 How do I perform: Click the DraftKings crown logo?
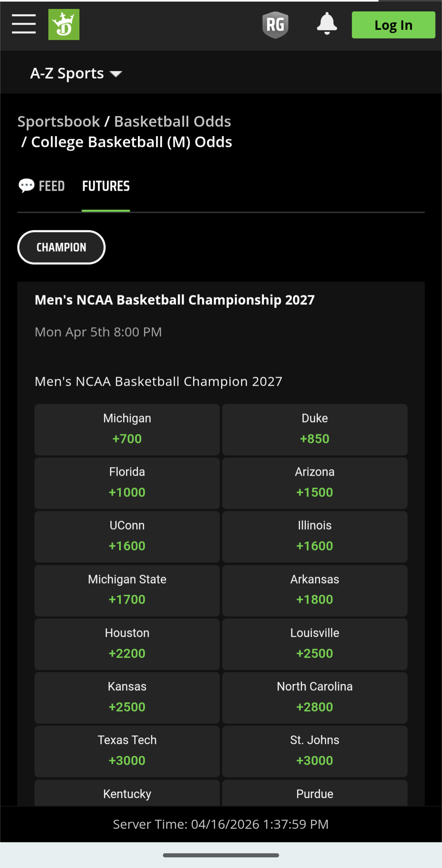tap(64, 25)
